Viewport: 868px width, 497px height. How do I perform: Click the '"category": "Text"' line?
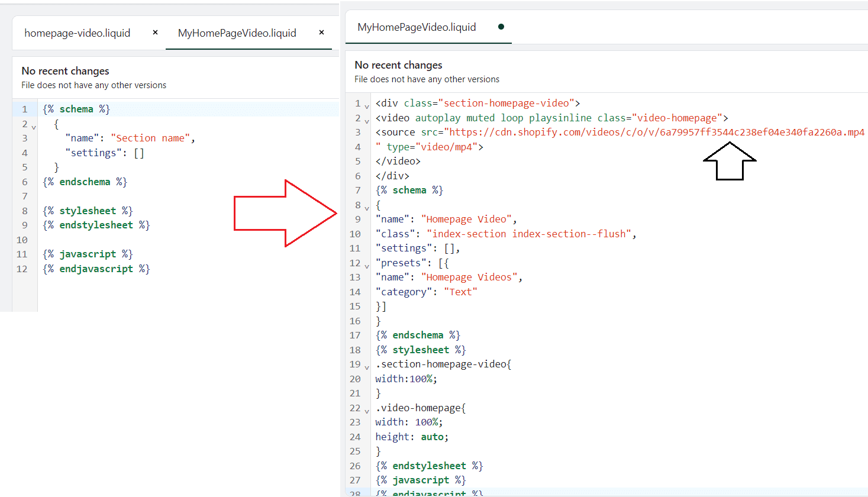(x=426, y=292)
